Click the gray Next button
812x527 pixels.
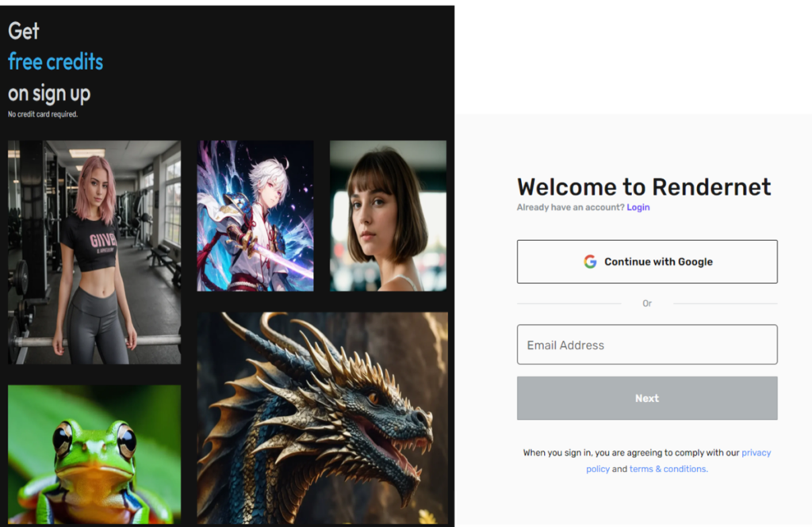click(647, 398)
